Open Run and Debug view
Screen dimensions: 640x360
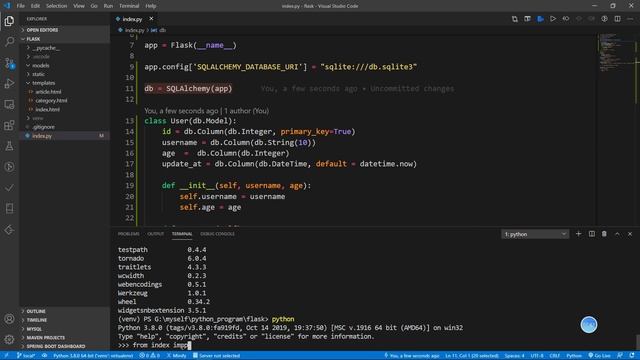click(x=9, y=83)
